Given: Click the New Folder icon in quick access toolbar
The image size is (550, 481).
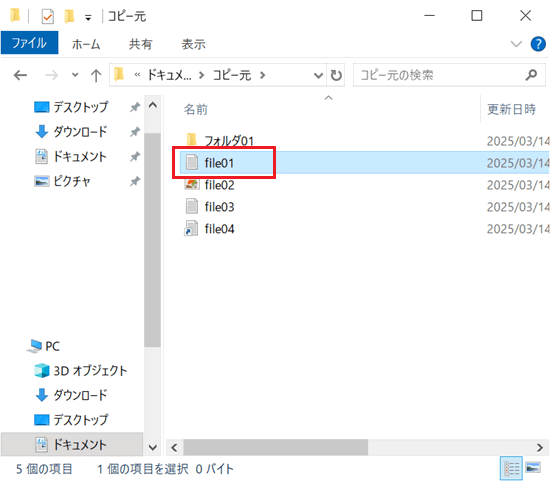Looking at the screenshot, I should pyautogui.click(x=69, y=16).
